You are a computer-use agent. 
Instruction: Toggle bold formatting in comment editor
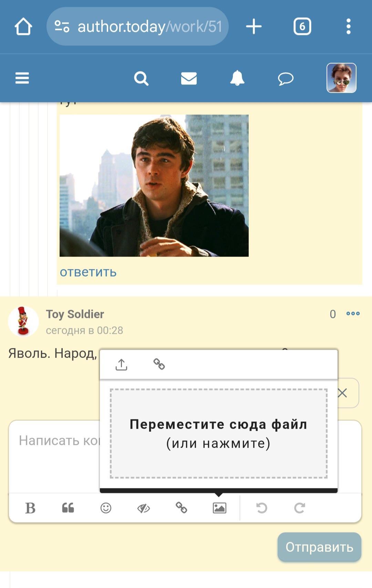(30, 508)
